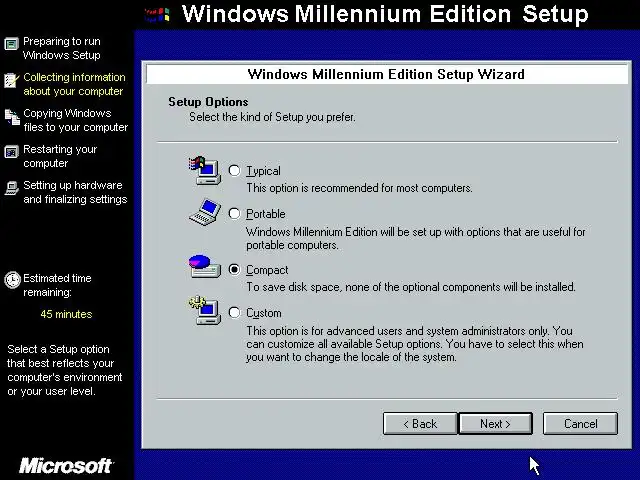Cancel the setup wizard

pos(580,424)
